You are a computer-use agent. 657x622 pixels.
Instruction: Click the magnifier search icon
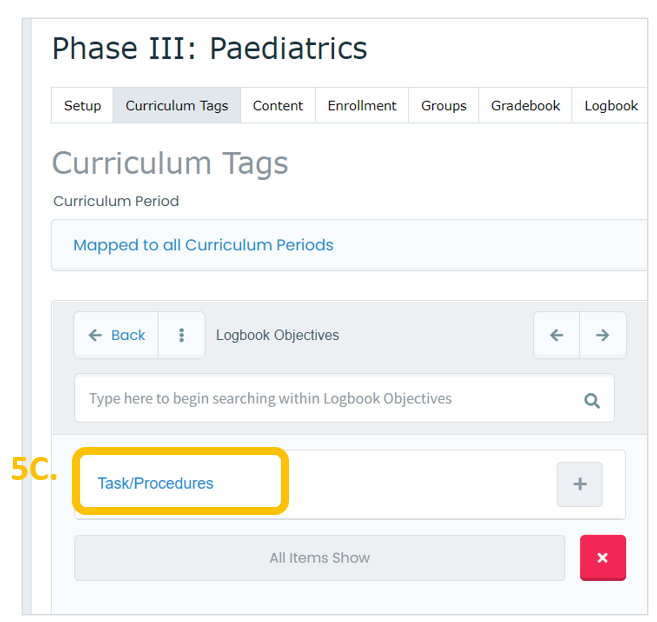(x=592, y=401)
